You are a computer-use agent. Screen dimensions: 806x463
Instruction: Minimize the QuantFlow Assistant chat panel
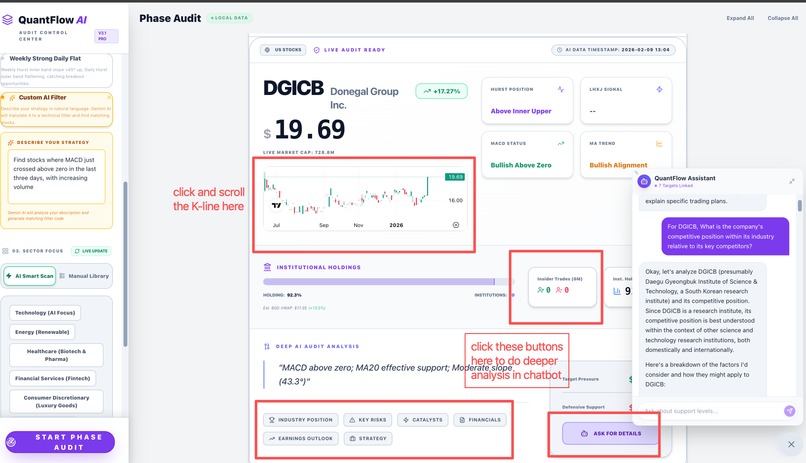tap(792, 181)
